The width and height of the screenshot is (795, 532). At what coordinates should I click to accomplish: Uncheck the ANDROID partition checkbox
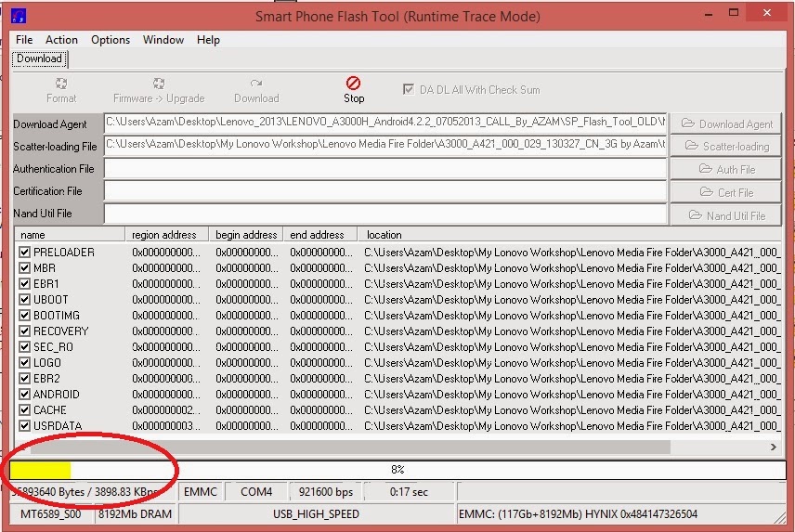tap(24, 395)
